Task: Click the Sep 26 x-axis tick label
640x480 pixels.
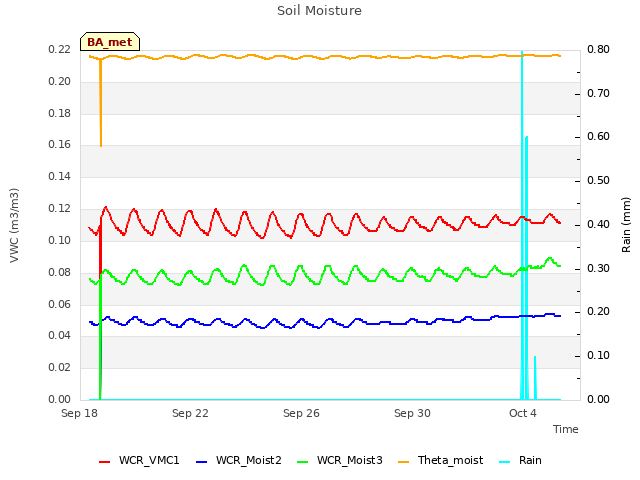Action: [x=301, y=413]
